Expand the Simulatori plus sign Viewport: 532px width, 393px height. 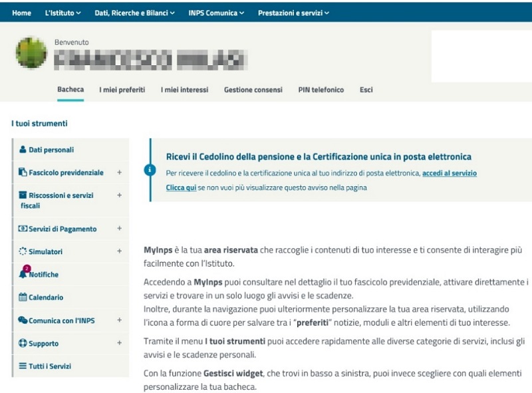[x=120, y=251]
